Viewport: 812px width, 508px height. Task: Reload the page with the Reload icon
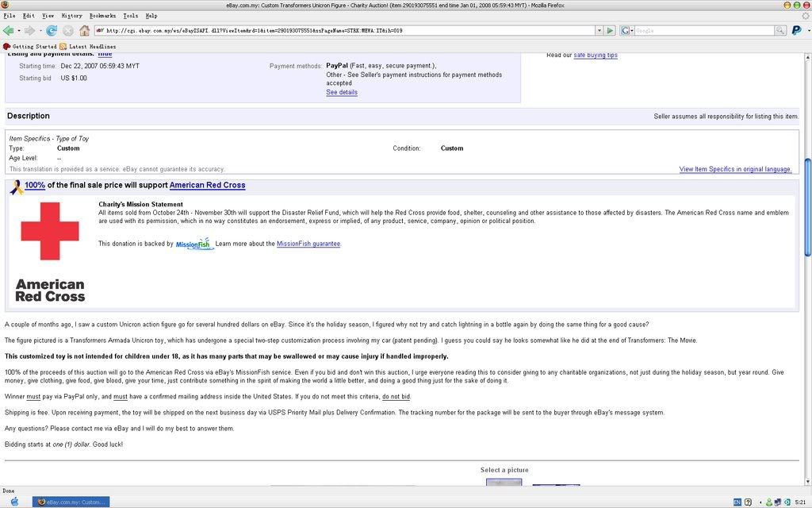[52, 31]
